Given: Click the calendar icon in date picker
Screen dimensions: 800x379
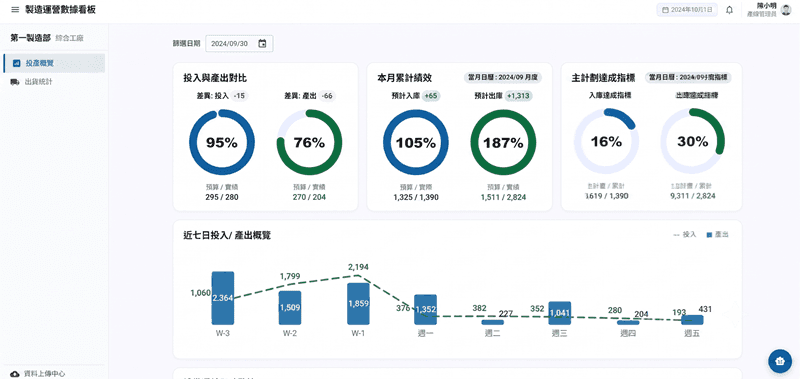Looking at the screenshot, I should (x=262, y=43).
